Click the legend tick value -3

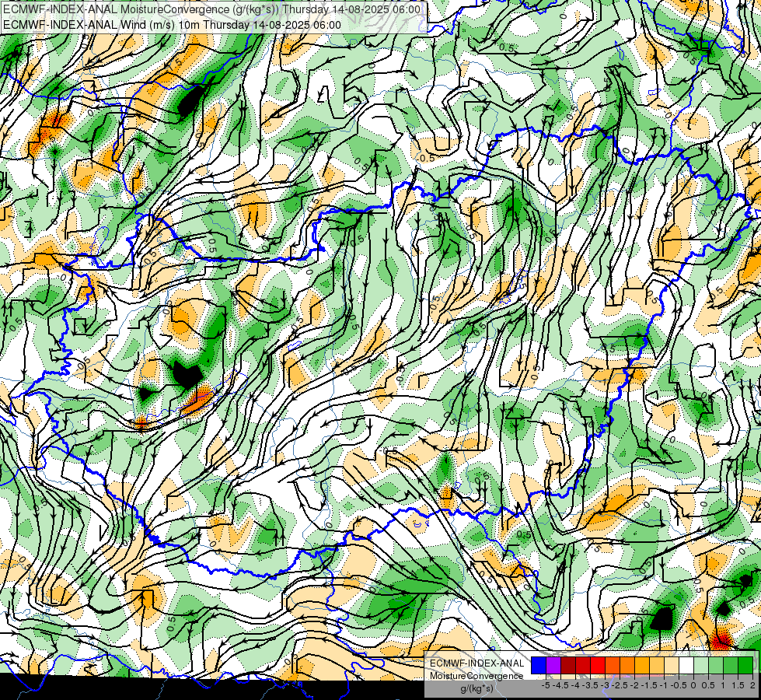click(605, 685)
